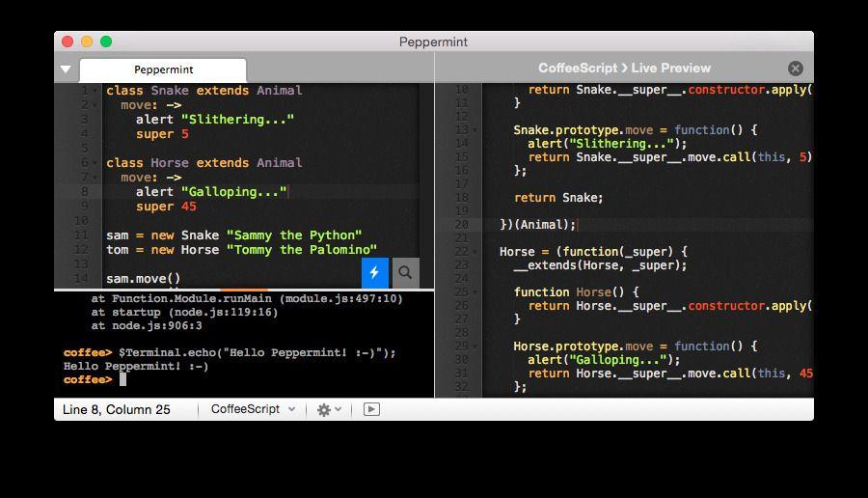Click the blue lightning bolt button
This screenshot has height=498, width=868.
[375, 272]
